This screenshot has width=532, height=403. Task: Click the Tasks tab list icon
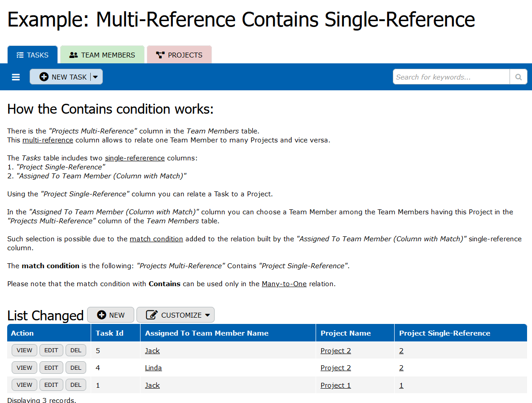click(x=20, y=55)
